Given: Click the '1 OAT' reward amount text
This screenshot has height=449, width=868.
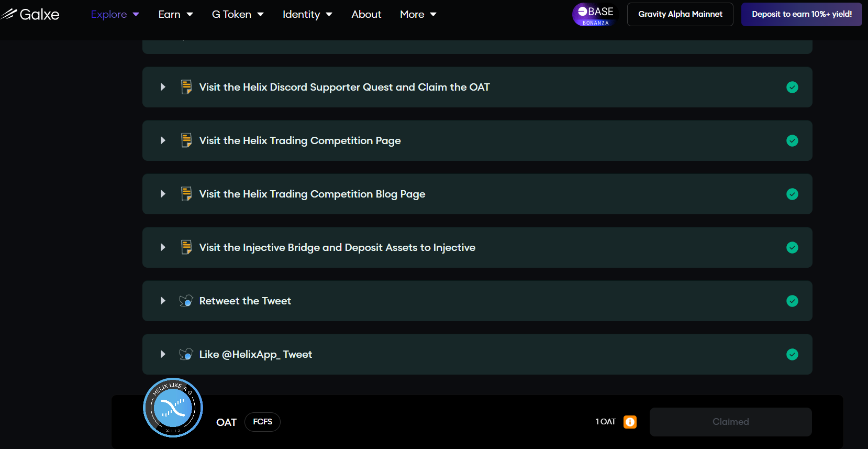Looking at the screenshot, I should [606, 422].
